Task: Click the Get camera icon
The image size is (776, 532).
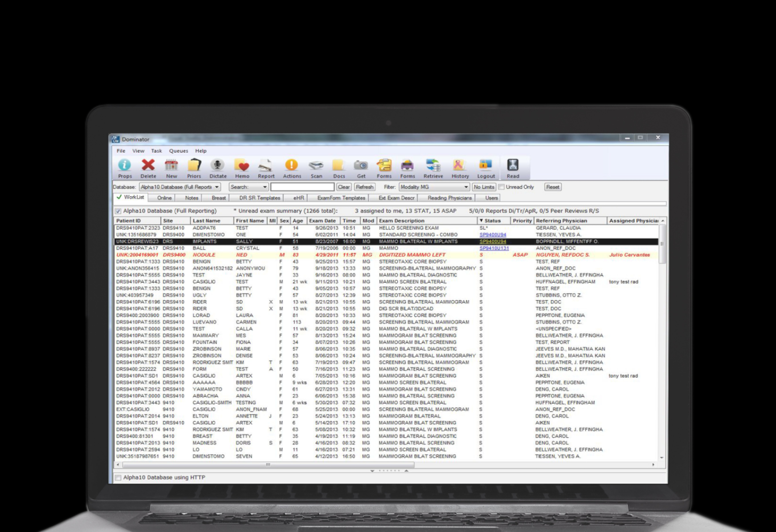Action: (x=361, y=168)
